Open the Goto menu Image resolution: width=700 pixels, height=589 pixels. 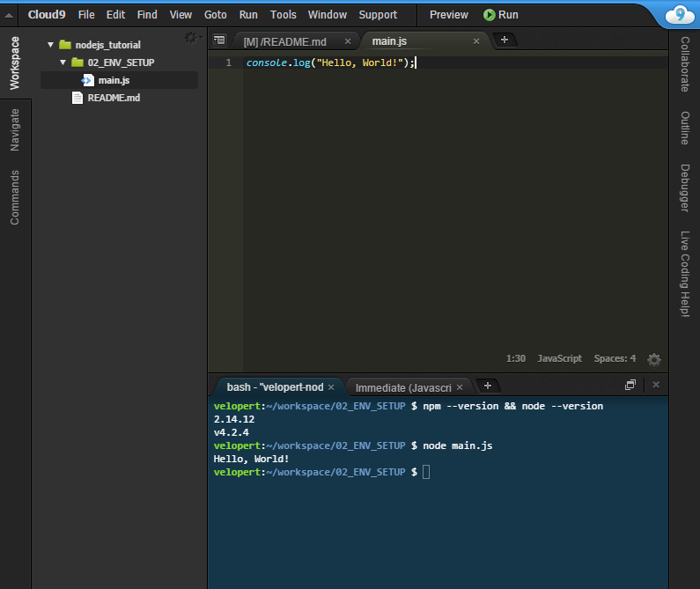pyautogui.click(x=215, y=15)
